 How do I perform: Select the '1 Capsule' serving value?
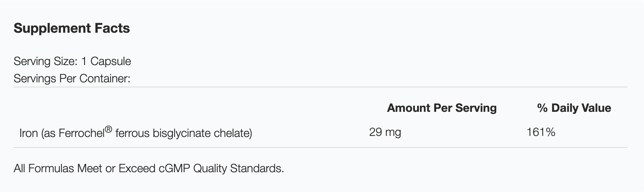coord(106,61)
